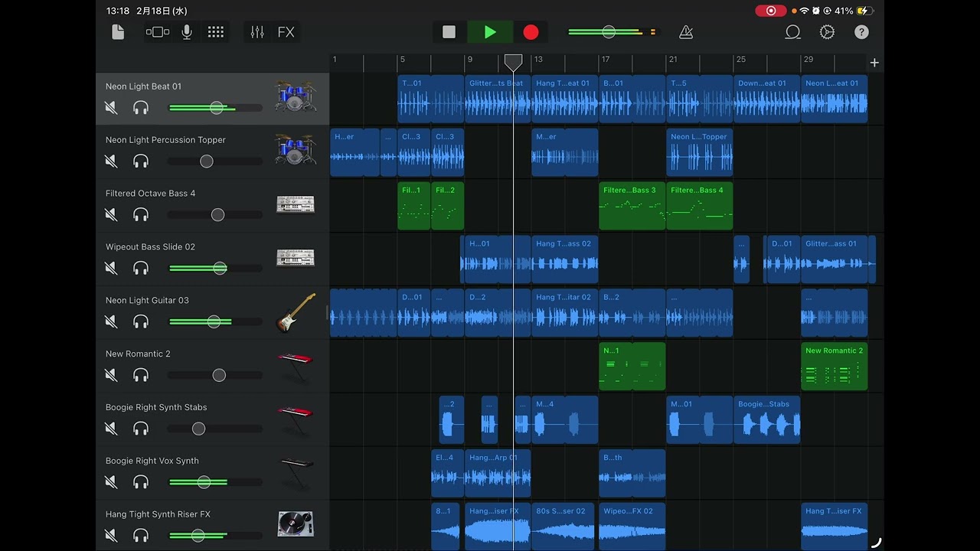Mute the Neon Light Beat 01 track
980x551 pixels.
pyautogui.click(x=111, y=108)
